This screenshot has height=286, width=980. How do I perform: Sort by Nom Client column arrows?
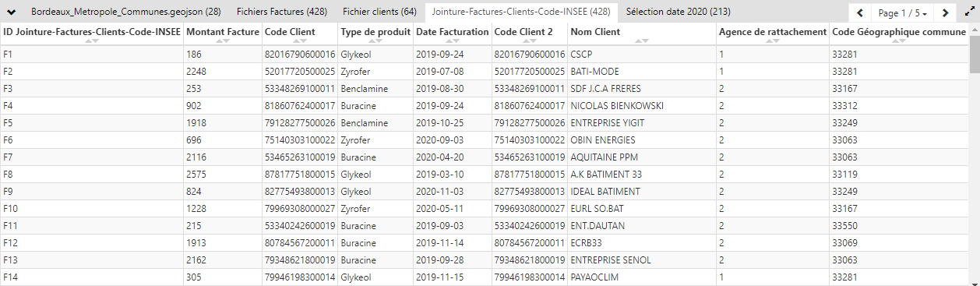coord(642,41)
